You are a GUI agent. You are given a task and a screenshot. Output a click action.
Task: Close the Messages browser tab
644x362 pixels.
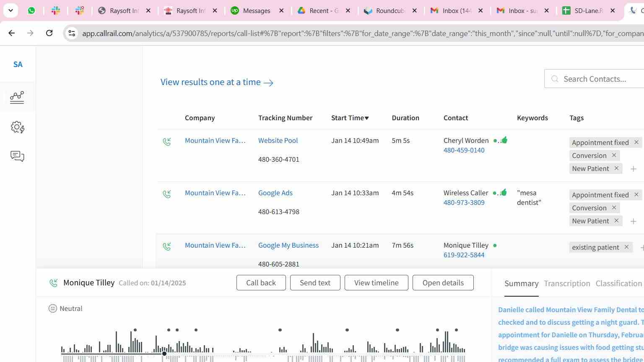pos(281,10)
